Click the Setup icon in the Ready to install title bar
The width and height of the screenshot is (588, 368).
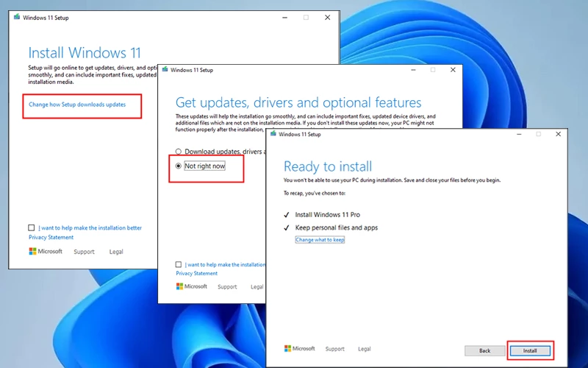pyautogui.click(x=273, y=134)
